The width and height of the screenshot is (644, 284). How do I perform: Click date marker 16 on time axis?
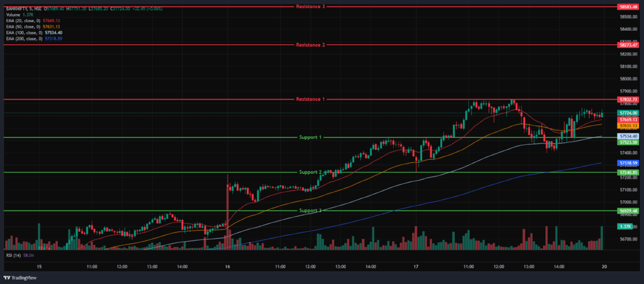point(226,268)
